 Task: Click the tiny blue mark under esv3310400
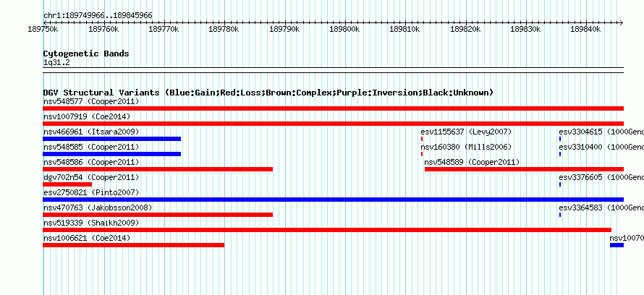(560, 154)
